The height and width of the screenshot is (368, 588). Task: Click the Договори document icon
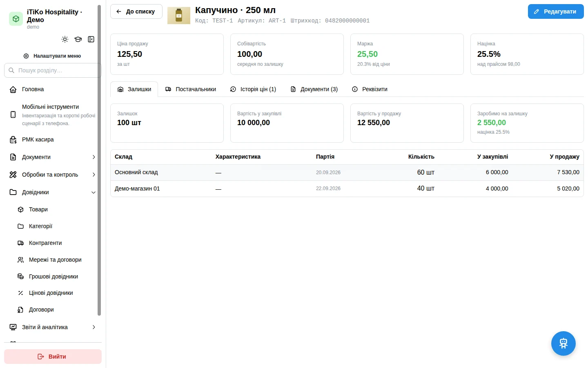20,310
